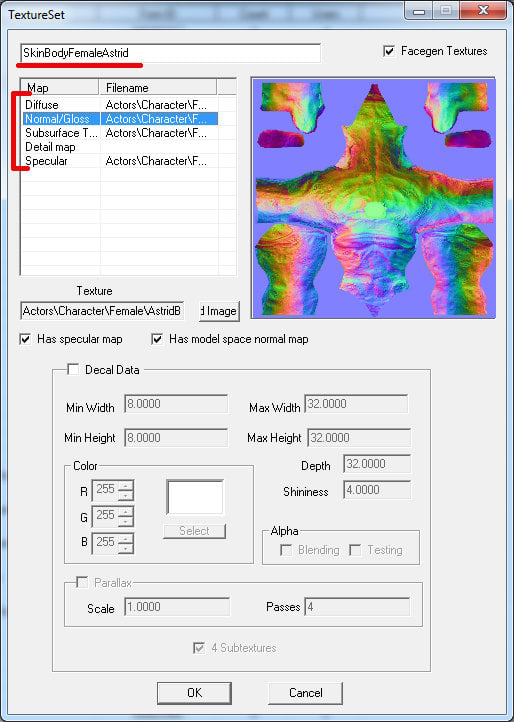The height and width of the screenshot is (722, 514).
Task: Click the SkinBodyFemaleAstrid ID input field
Action: (x=170, y=53)
